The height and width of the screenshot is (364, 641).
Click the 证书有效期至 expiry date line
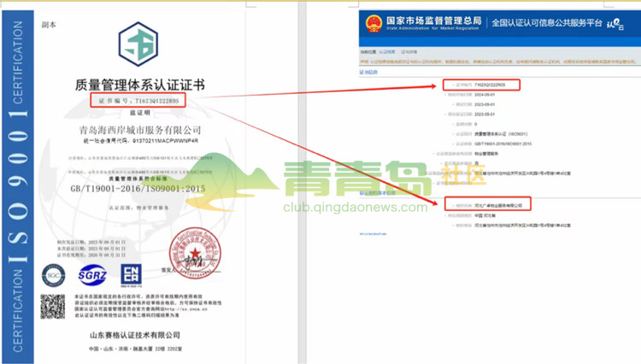click(x=91, y=255)
